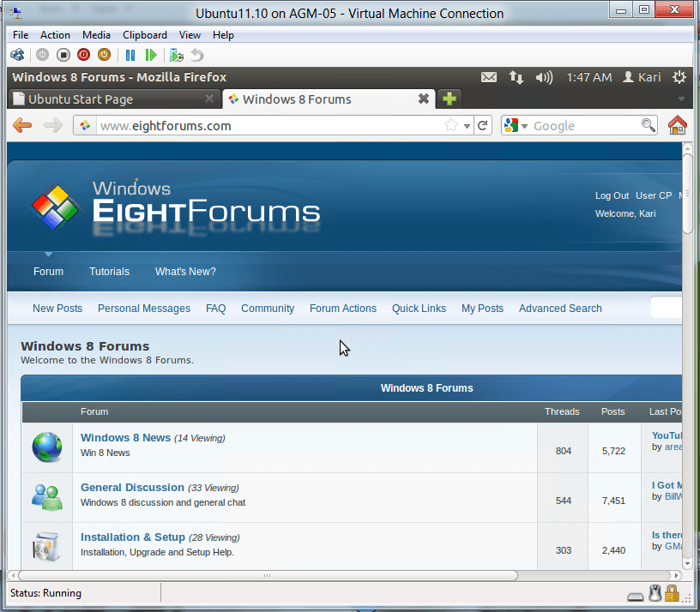The image size is (700, 612).
Task: Click the Ctrl+Alt+Del toolbar icon
Action: pos(17,55)
